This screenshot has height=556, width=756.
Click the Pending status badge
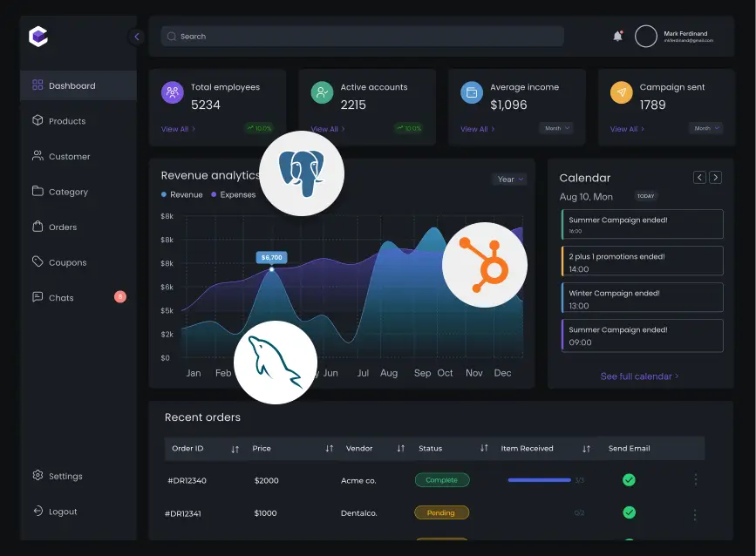click(x=441, y=512)
